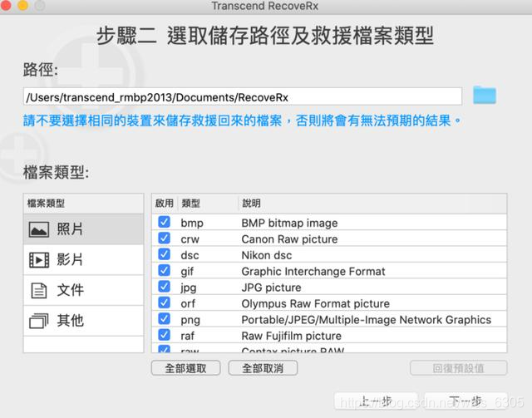Click the 'Raw Fujifilm picture' description
This screenshot has width=532, height=418.
point(292,336)
